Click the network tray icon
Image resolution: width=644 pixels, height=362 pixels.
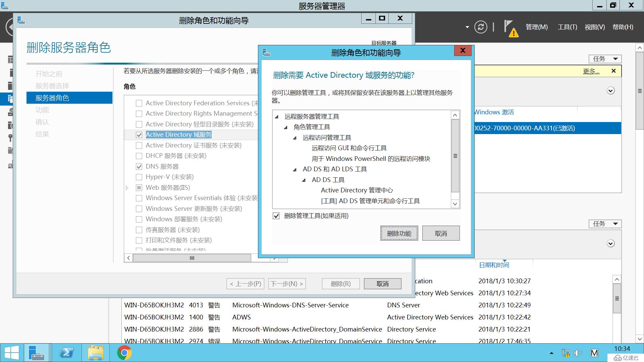click(566, 353)
